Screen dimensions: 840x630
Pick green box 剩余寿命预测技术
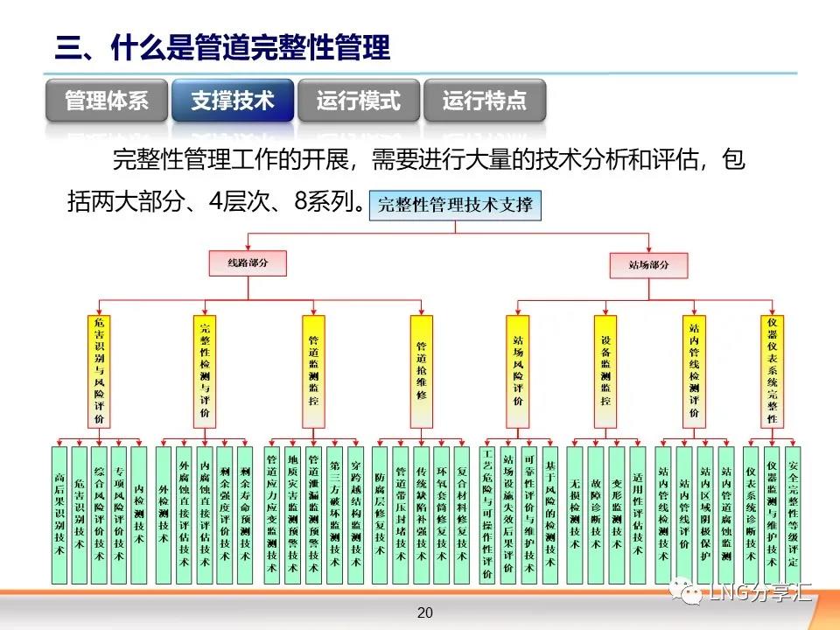pos(245,515)
